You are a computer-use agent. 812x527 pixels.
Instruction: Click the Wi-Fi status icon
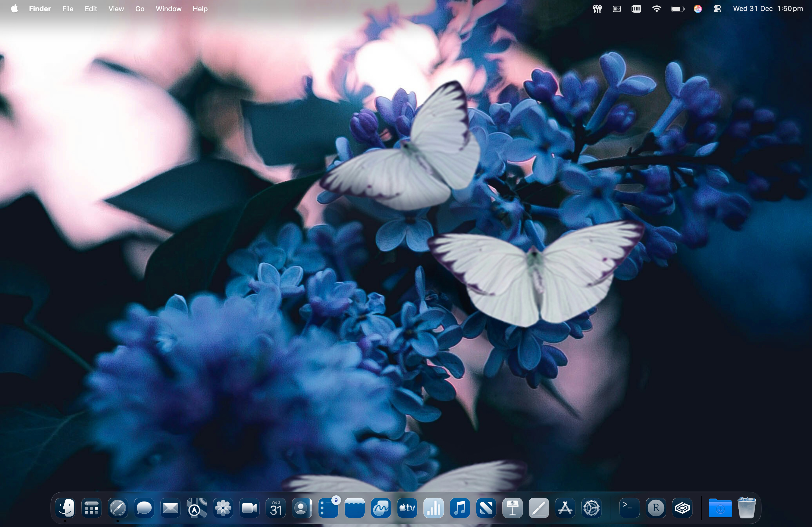tap(657, 9)
